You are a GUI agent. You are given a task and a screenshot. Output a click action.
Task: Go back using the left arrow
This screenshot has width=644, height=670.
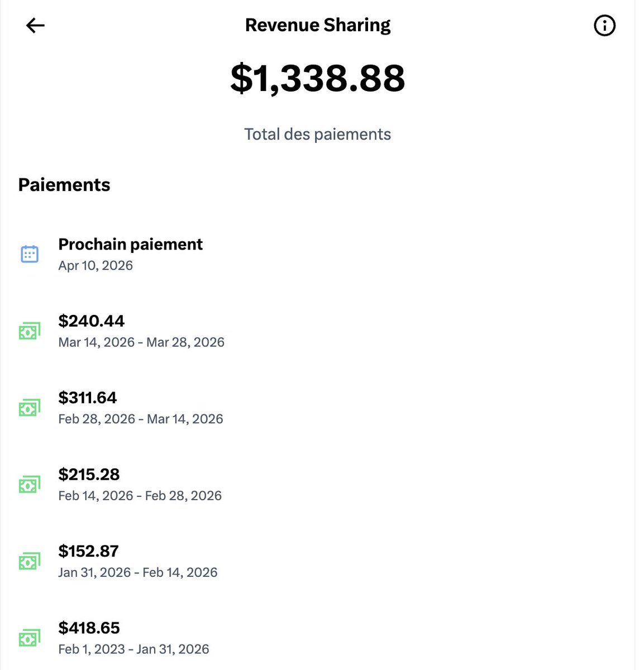point(35,25)
